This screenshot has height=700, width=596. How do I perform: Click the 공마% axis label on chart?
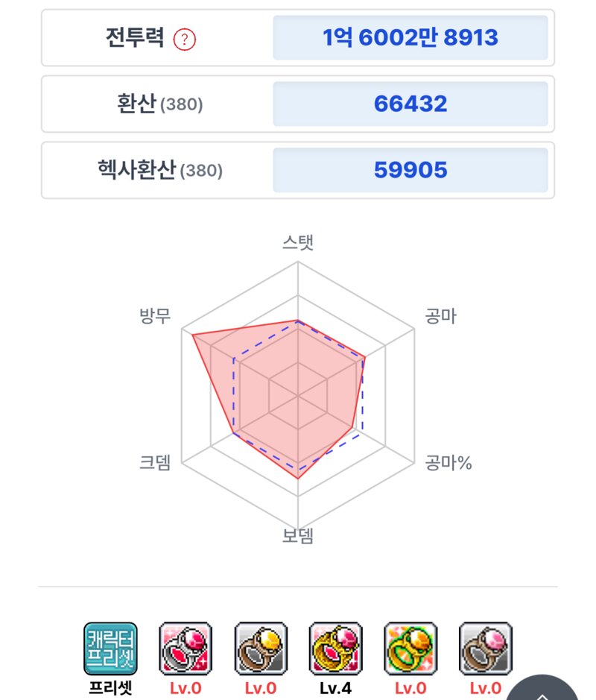(448, 462)
